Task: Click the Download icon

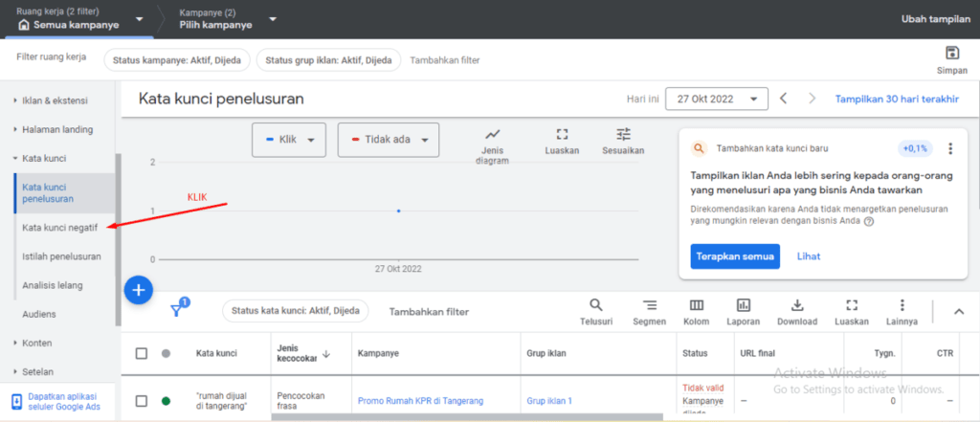Action: (796, 305)
